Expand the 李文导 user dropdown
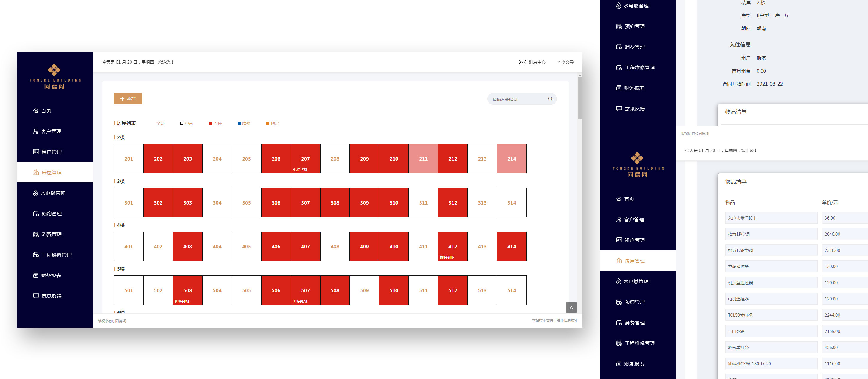The image size is (868, 379). coord(565,62)
